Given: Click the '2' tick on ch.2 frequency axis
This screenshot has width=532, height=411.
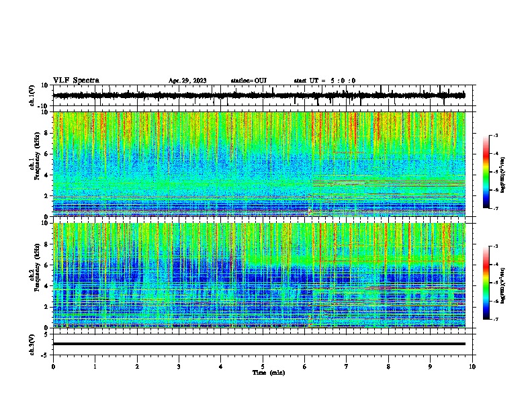Looking at the screenshot, I should 46,307.
